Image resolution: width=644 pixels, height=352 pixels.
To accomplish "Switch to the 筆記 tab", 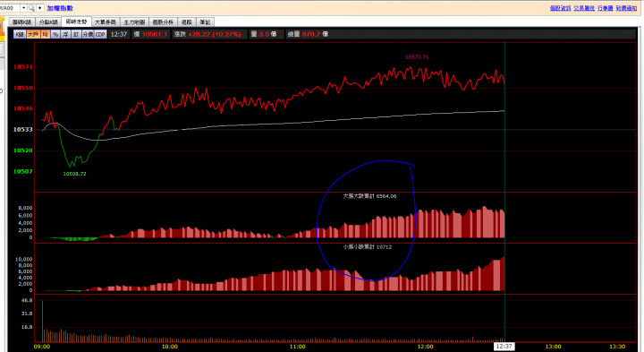I will pos(205,22).
